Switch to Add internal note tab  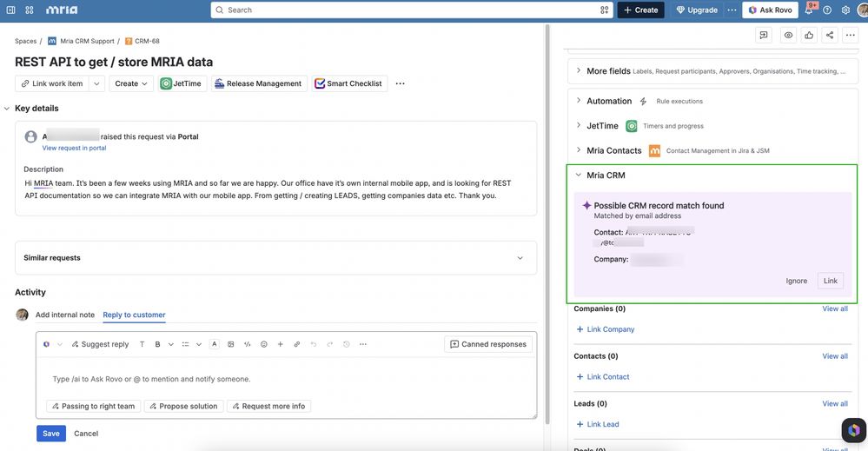click(x=65, y=315)
